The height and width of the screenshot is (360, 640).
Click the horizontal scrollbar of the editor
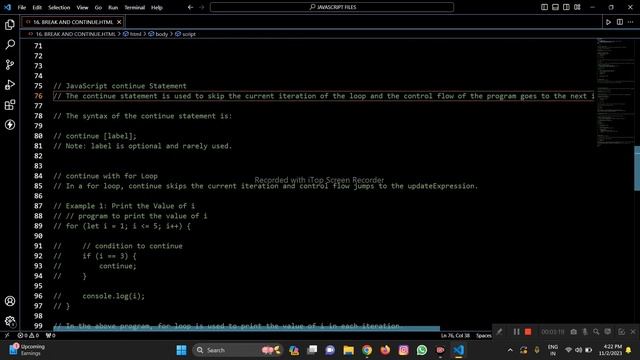pyautogui.click(x=247, y=329)
